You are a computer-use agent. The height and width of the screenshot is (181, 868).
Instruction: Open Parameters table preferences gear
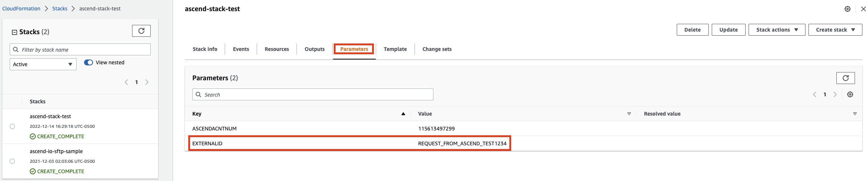(850, 94)
